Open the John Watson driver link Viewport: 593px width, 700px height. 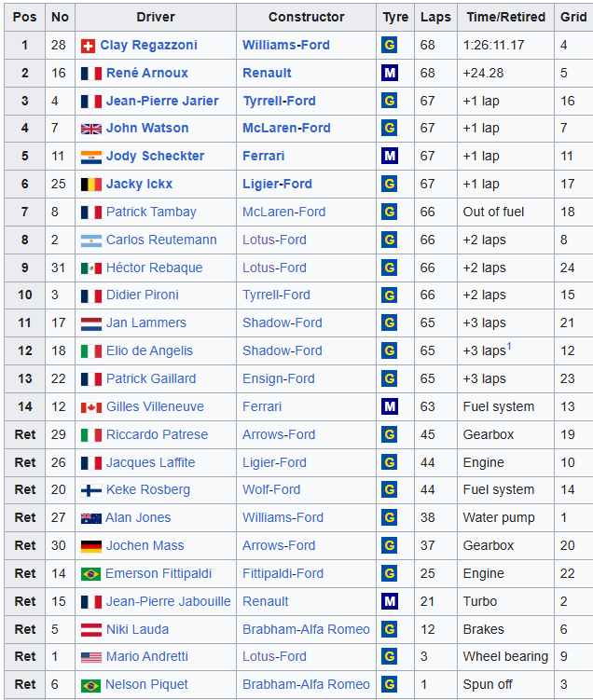(147, 128)
